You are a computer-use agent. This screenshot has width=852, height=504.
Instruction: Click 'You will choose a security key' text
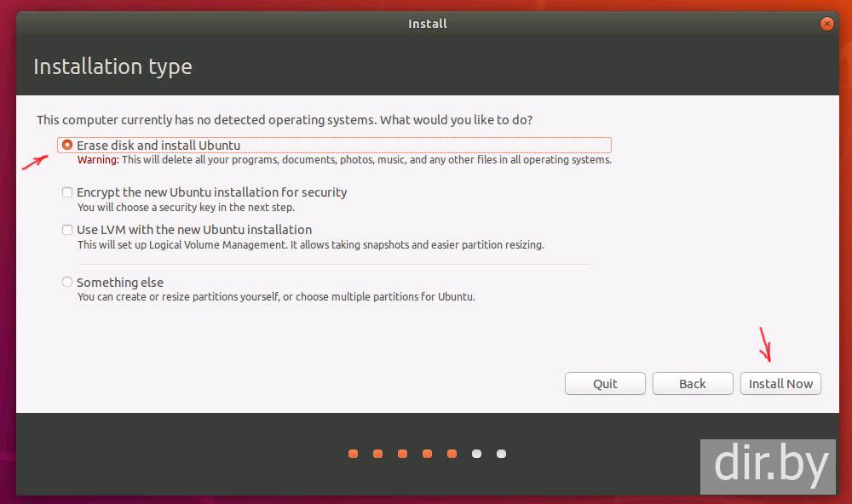pyautogui.click(x=186, y=207)
